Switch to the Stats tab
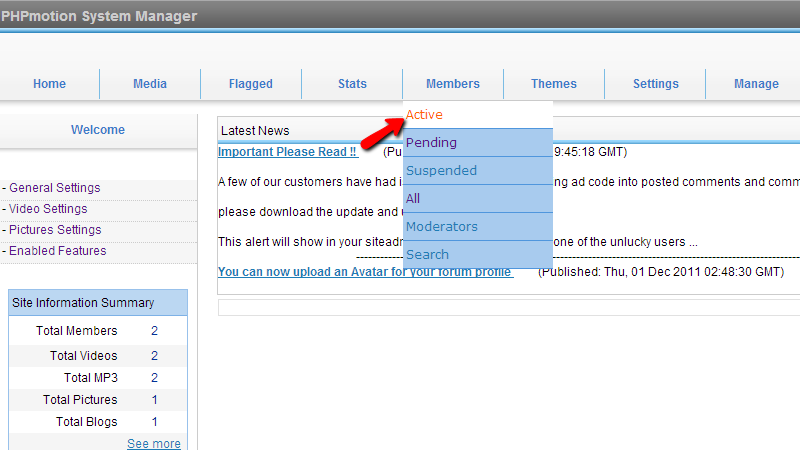The height and width of the screenshot is (450, 800). coord(352,84)
